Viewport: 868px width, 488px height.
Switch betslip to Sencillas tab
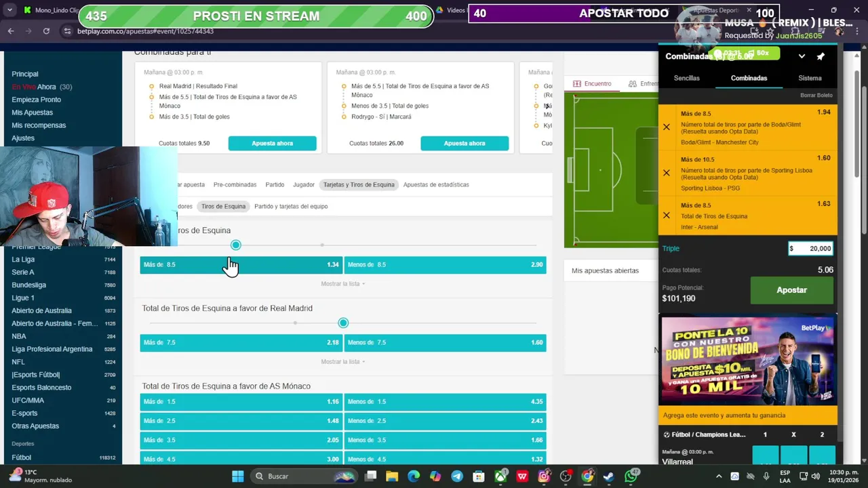(x=686, y=78)
